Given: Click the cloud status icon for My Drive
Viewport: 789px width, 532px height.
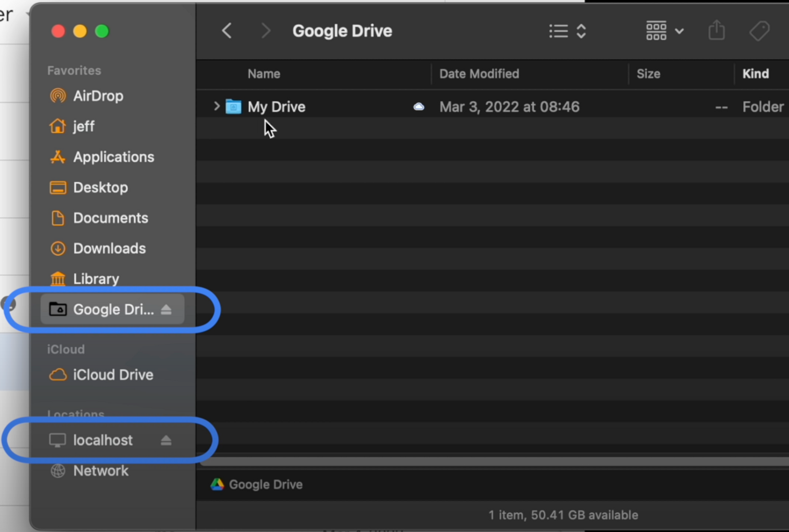Looking at the screenshot, I should (419, 106).
